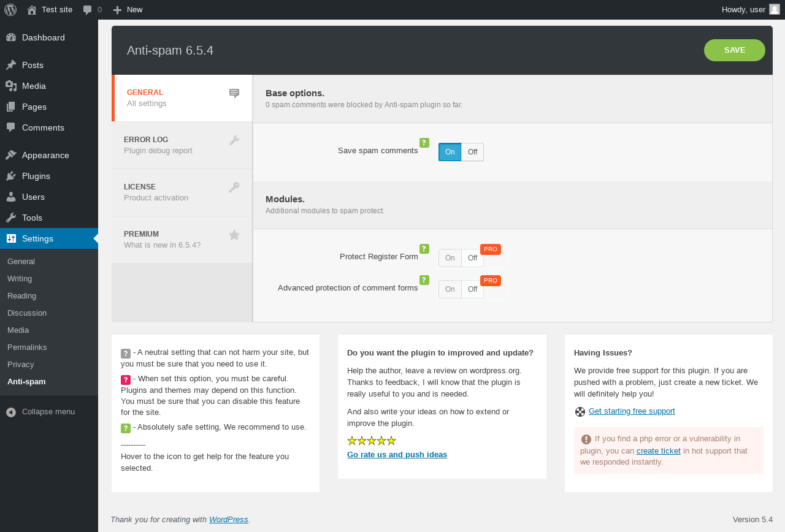Open the Plugins menu in sidebar

click(x=36, y=176)
